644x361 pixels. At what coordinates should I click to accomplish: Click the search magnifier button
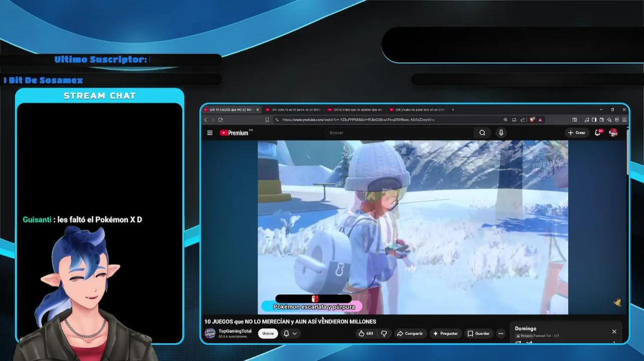click(x=482, y=133)
